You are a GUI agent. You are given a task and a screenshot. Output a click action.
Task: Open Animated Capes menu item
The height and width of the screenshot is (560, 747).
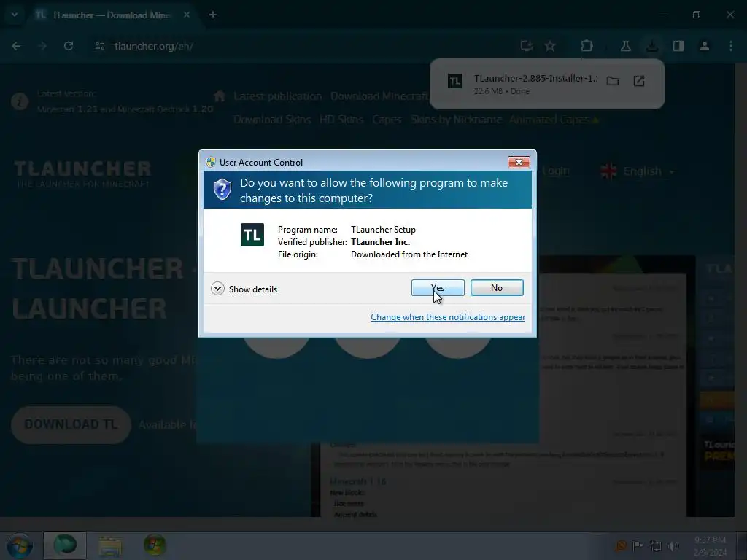pyautogui.click(x=554, y=120)
